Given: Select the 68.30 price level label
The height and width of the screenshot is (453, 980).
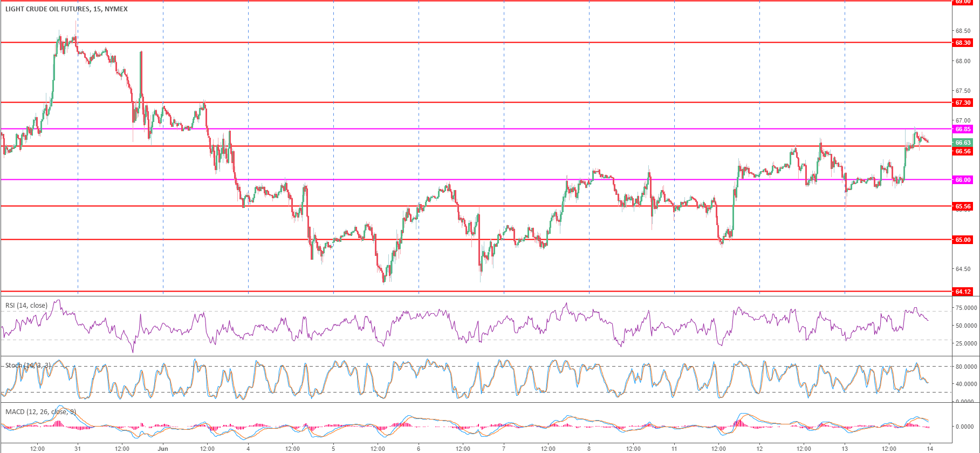Looking at the screenshot, I should click(x=963, y=43).
